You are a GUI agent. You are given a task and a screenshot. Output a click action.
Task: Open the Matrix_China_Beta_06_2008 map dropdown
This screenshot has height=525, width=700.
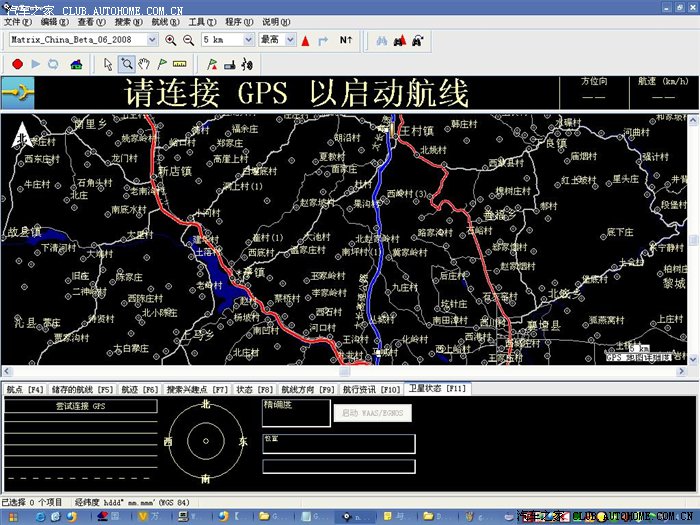(x=152, y=40)
